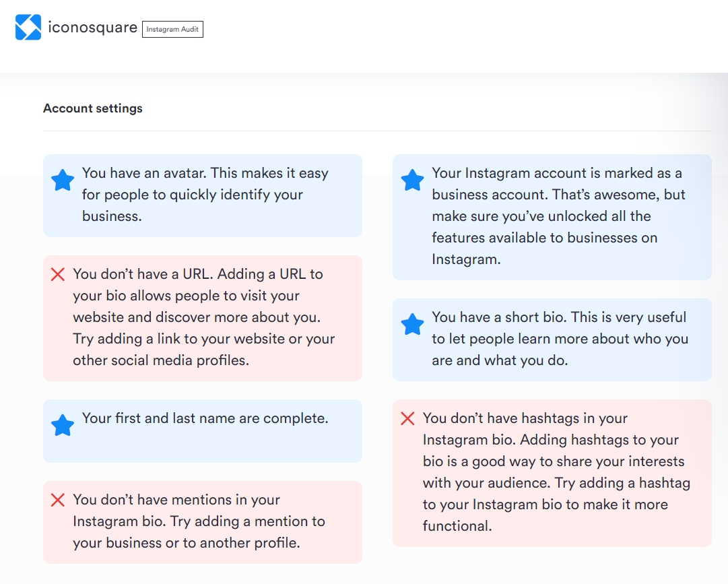Select the short bio result card
Screen dimensions: 728x584
552,340
